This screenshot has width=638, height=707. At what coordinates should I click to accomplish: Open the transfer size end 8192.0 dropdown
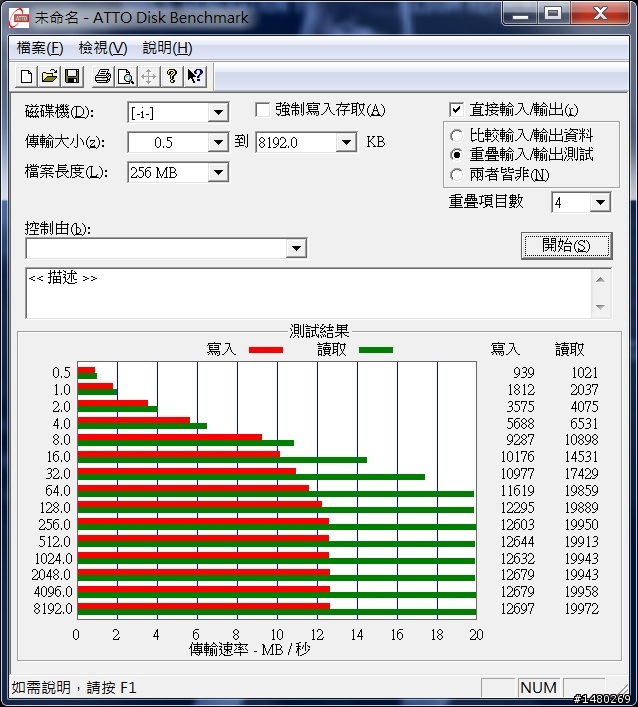[346, 142]
